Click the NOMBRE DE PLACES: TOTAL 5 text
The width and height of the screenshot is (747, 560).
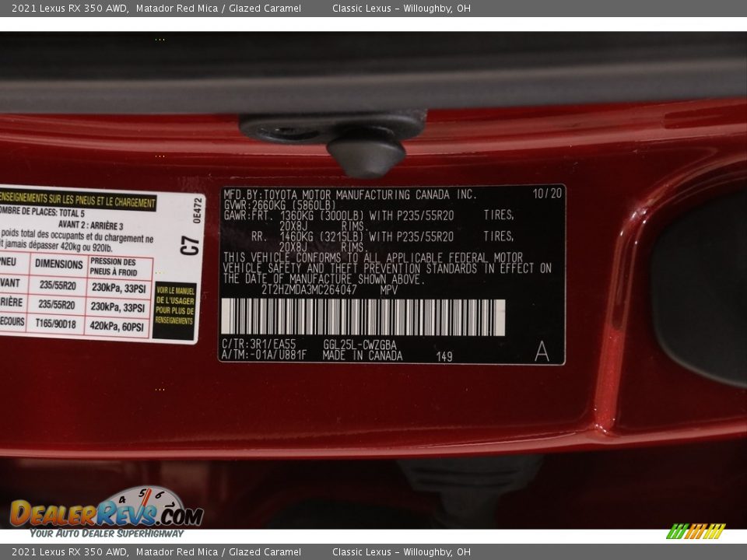coord(42,212)
